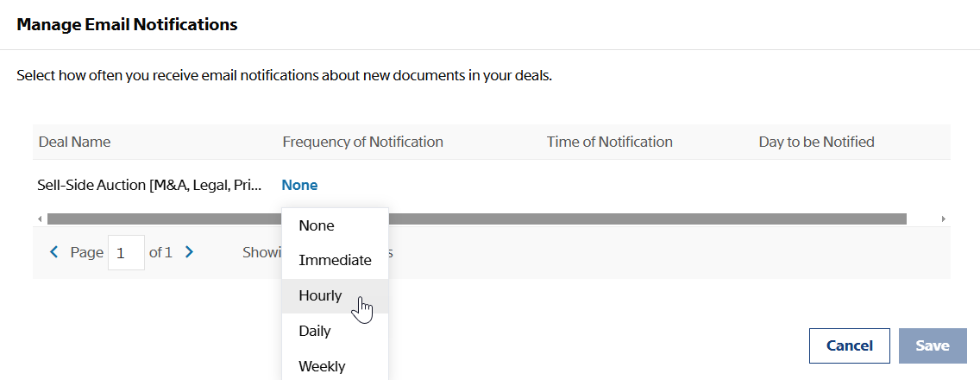980x380 pixels.
Task: Click the Save button
Action: point(933,345)
